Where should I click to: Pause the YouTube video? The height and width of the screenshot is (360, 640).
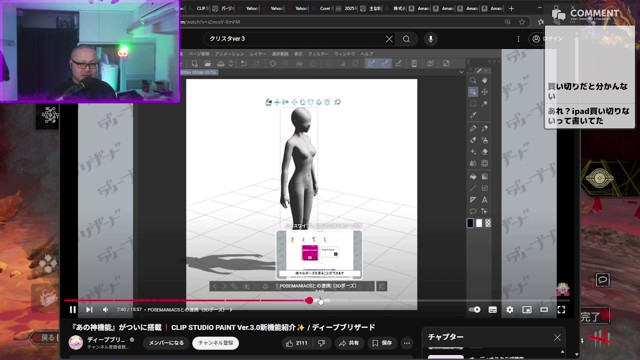coord(73,310)
